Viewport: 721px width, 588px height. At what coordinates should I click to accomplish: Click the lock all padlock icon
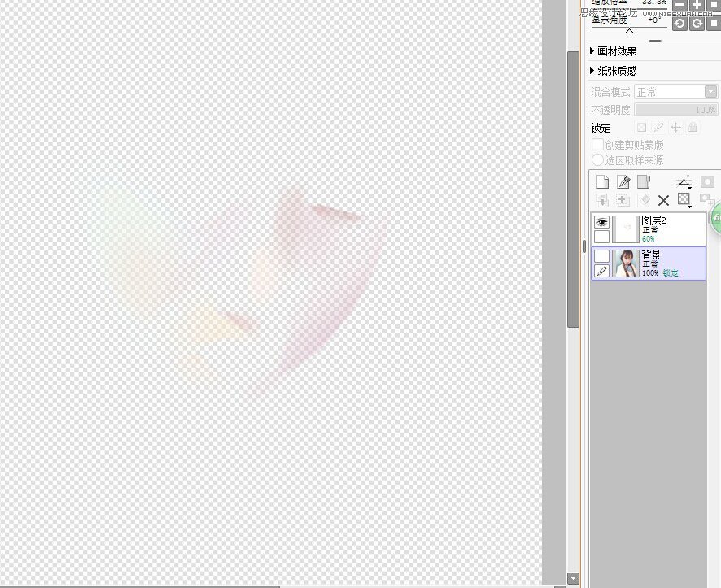tap(693, 127)
